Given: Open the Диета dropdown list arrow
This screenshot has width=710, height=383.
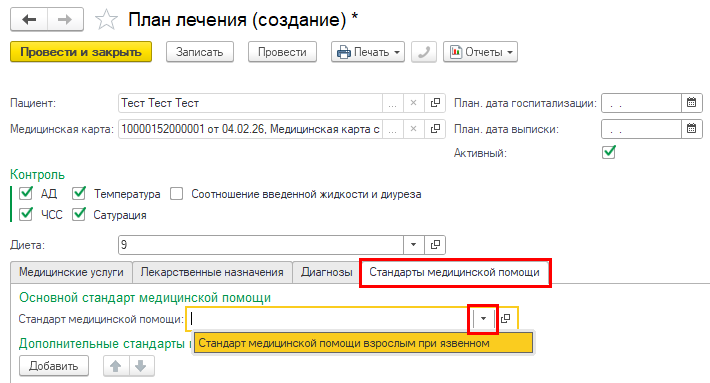Looking at the screenshot, I should 413,245.
